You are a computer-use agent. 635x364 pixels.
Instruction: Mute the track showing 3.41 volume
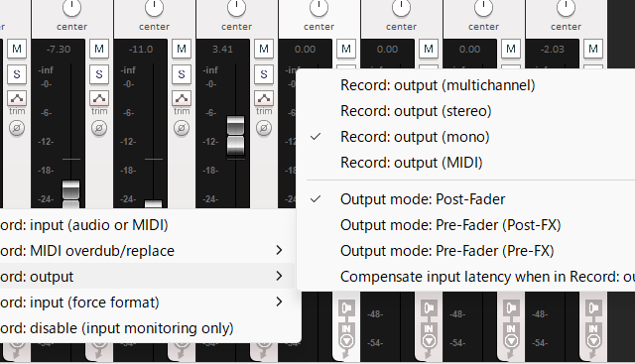point(264,49)
